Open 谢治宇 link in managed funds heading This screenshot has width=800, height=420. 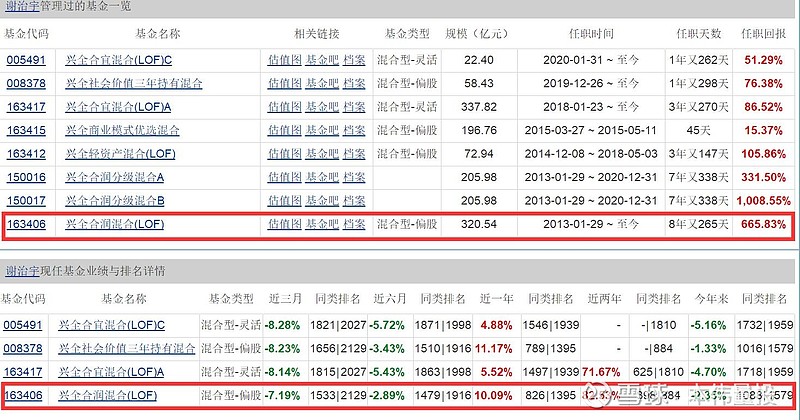(22, 6)
